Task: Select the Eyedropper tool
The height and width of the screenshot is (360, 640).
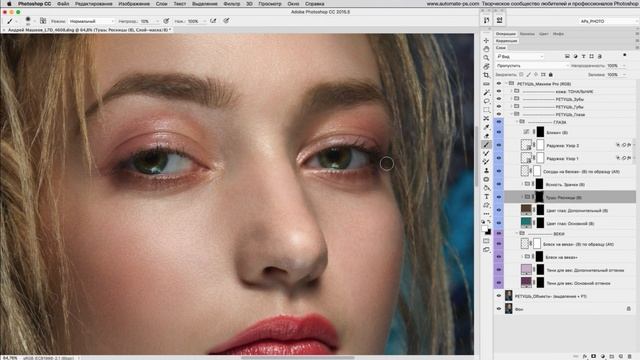Action: [486, 127]
